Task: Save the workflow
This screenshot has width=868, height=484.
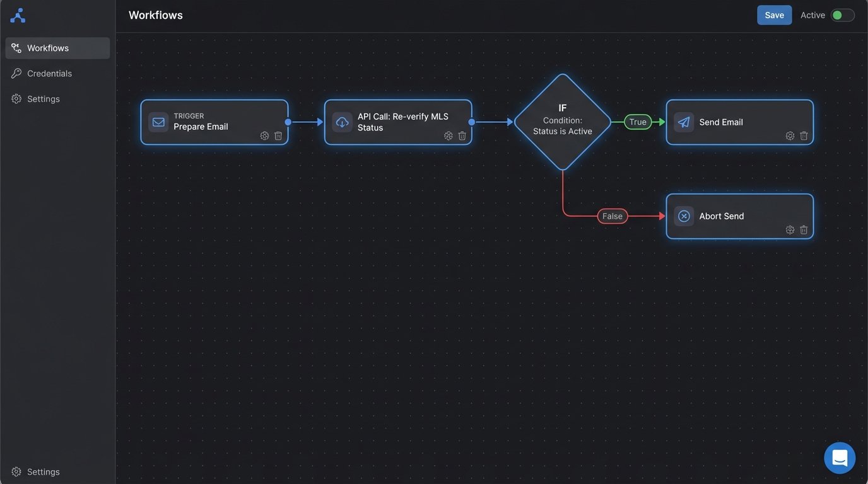Action: click(774, 15)
